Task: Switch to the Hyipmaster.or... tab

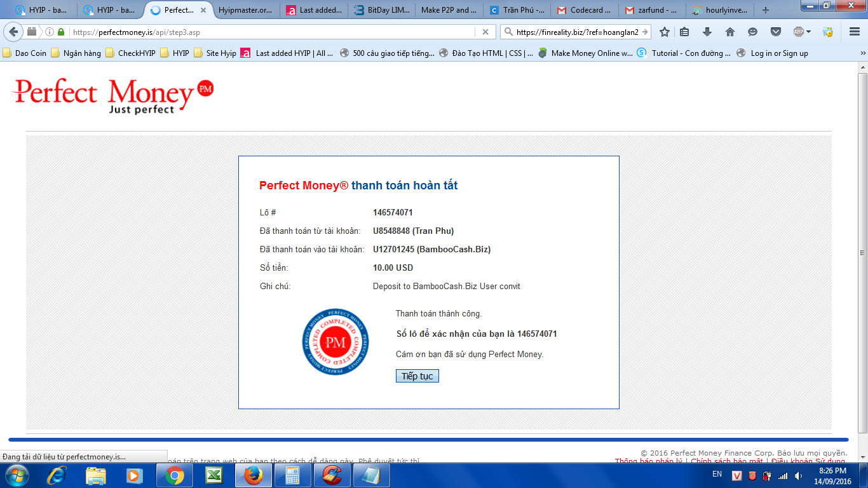Action: tap(245, 10)
